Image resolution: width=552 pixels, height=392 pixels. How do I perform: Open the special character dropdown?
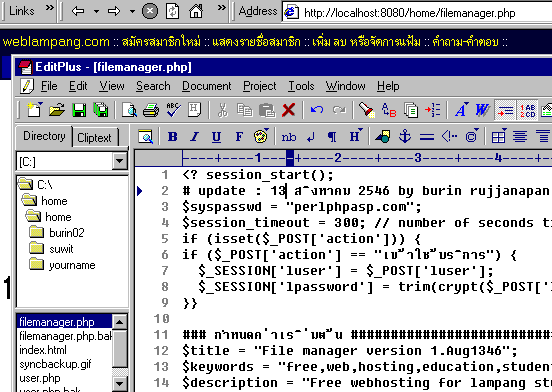tap(472, 136)
